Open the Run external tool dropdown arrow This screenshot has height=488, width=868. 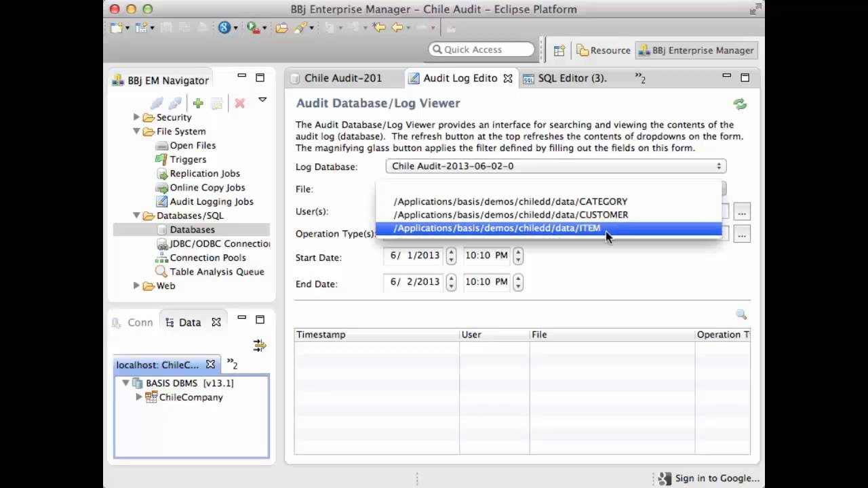264,28
